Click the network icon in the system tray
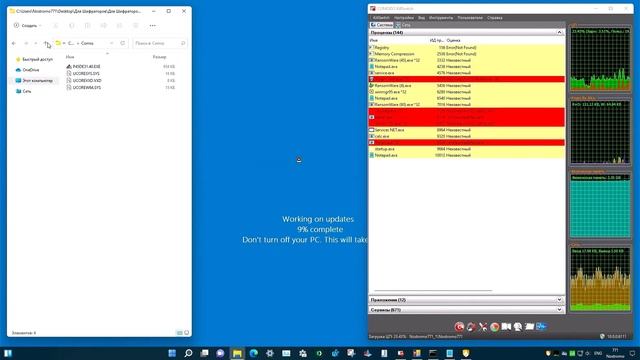 pyautogui.click(x=580, y=353)
